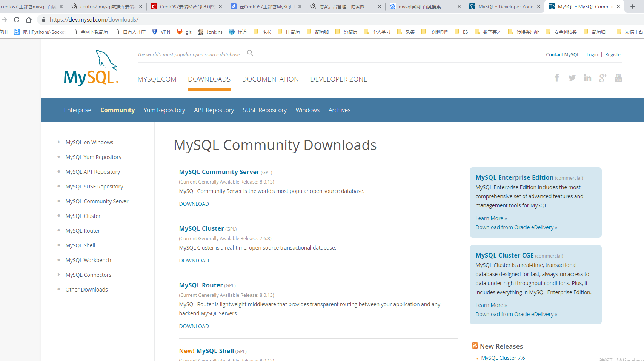Close the mysql官网_百度搜索 tab
This screenshot has height=361, width=644.
pyautogui.click(x=459, y=6)
